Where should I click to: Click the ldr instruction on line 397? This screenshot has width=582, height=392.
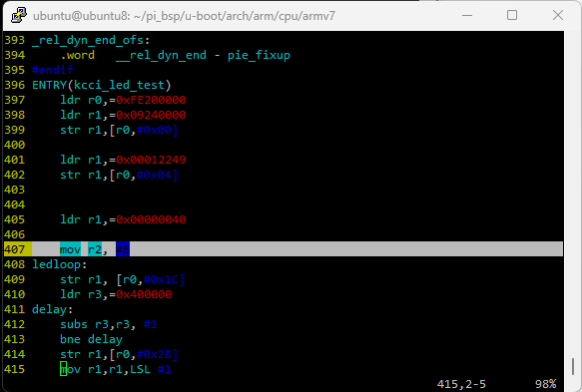click(x=70, y=100)
